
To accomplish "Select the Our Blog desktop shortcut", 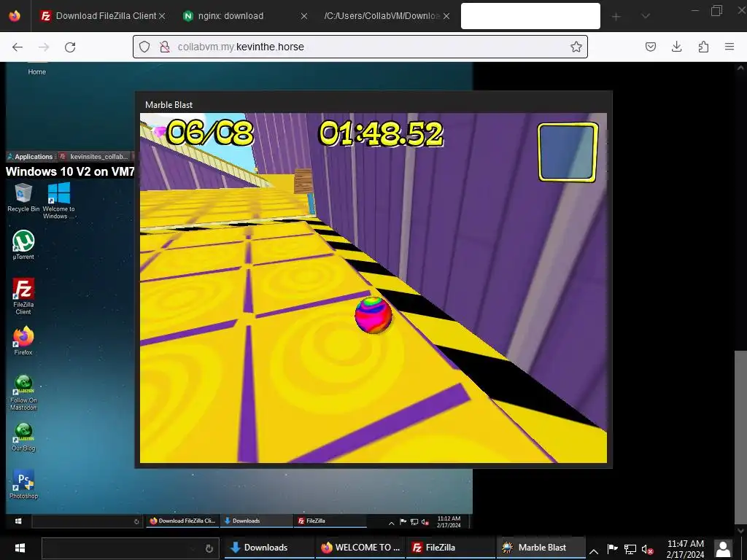I will [23, 437].
